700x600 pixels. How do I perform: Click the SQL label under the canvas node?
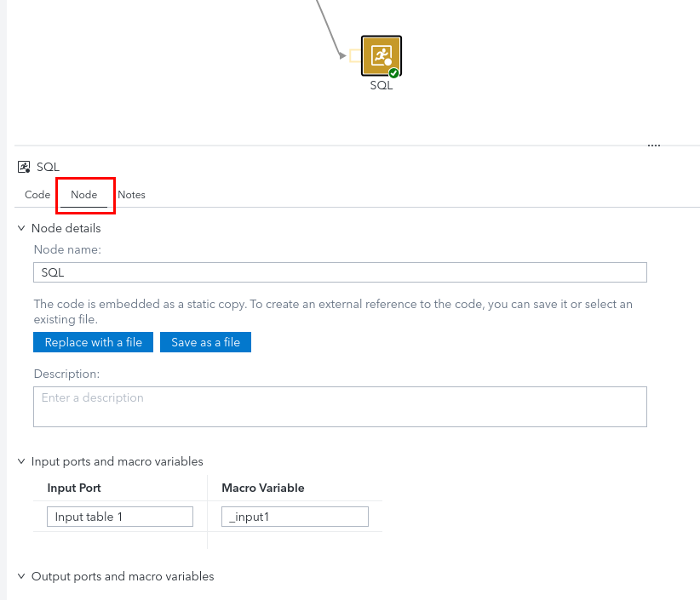tap(381, 86)
